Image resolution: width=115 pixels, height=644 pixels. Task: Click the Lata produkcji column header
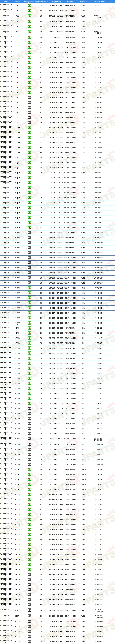tap(56, 1)
